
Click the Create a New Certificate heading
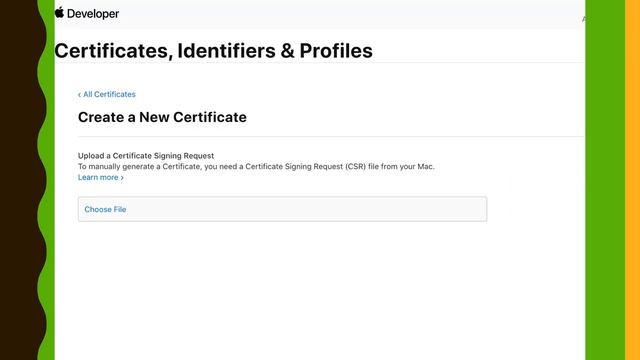pos(162,117)
